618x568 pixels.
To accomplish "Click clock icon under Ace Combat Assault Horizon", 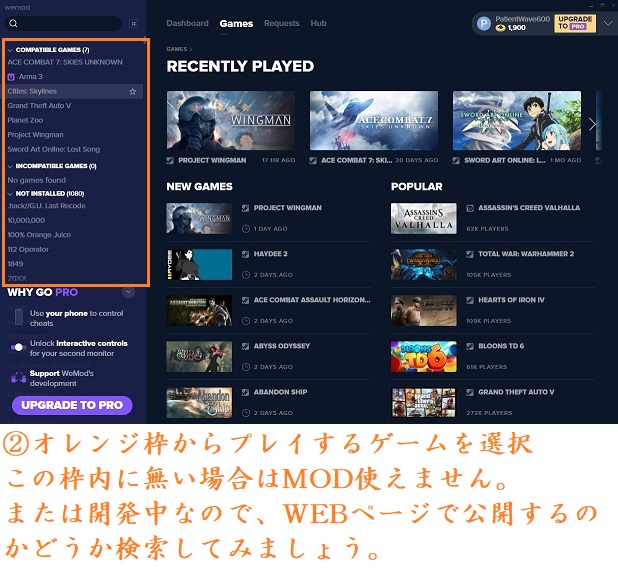I will click(246, 321).
